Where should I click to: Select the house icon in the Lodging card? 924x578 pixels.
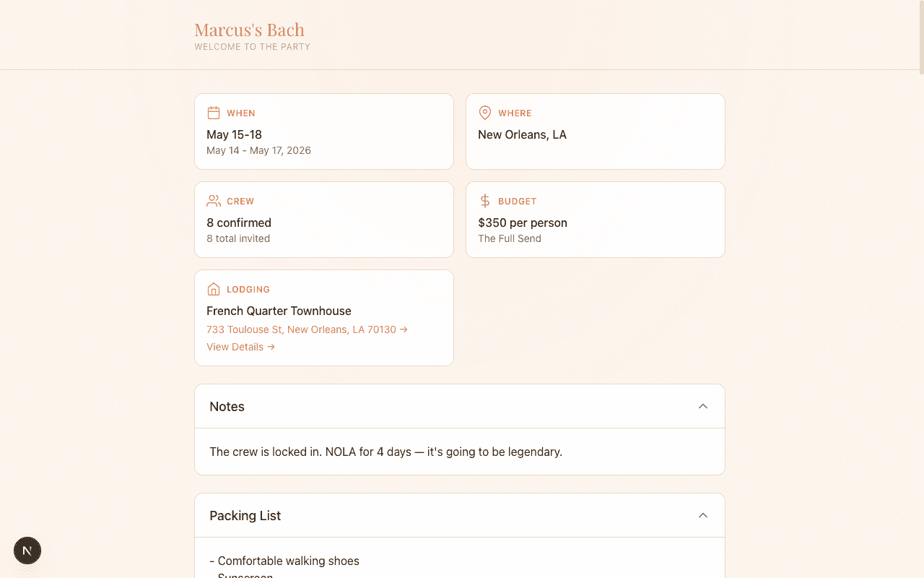pos(213,288)
